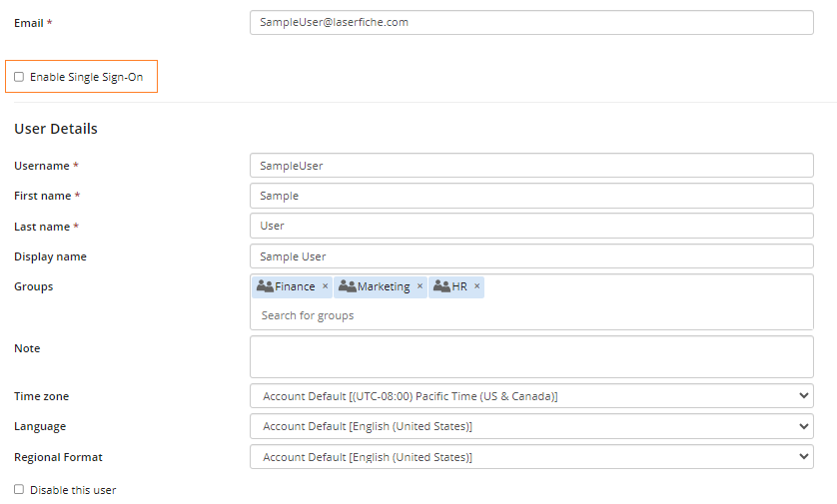Expand the Language dropdown
This screenshot has width=837, height=504.
point(531,426)
